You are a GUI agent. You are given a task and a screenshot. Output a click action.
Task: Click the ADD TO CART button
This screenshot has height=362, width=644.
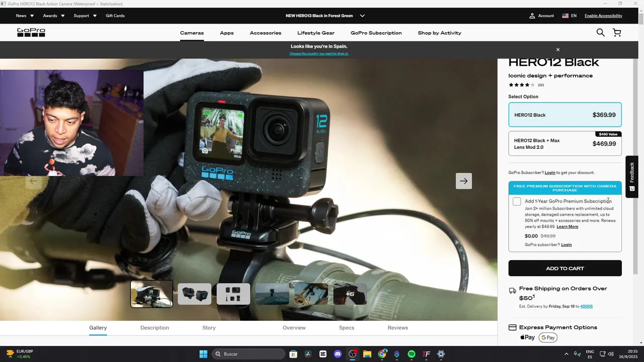coord(565,268)
